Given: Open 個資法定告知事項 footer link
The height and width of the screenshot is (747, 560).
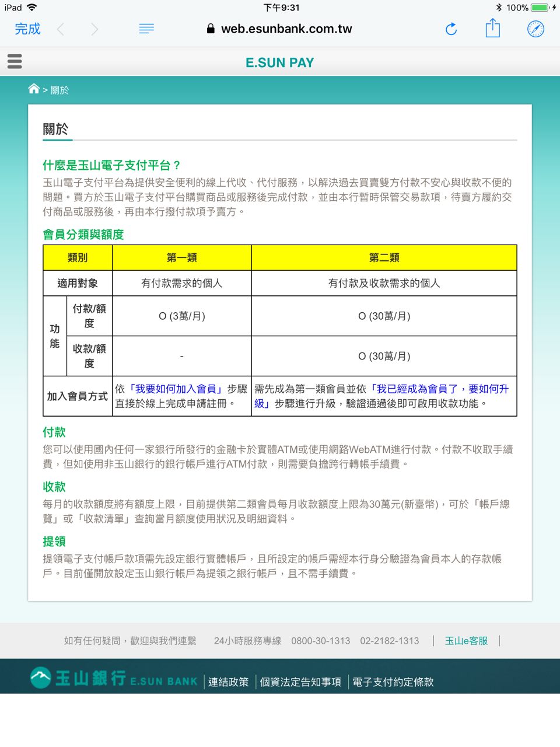Looking at the screenshot, I should click(x=300, y=682).
